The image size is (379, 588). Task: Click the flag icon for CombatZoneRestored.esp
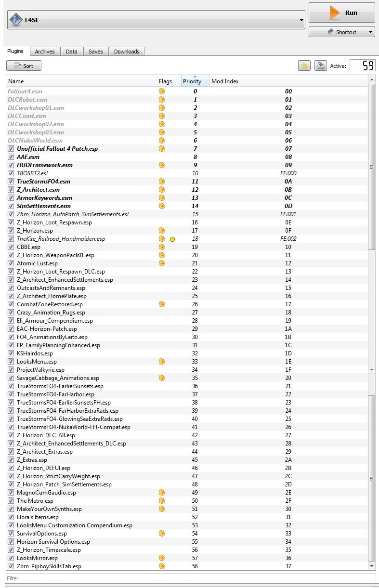pos(162,304)
